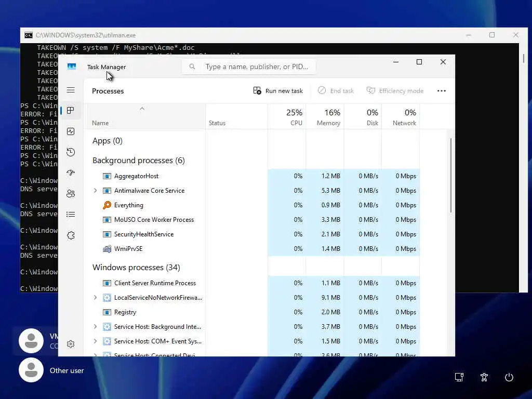Click the Task Manager process list scrollbar
This screenshot has height=399, width=532.
coord(451,176)
